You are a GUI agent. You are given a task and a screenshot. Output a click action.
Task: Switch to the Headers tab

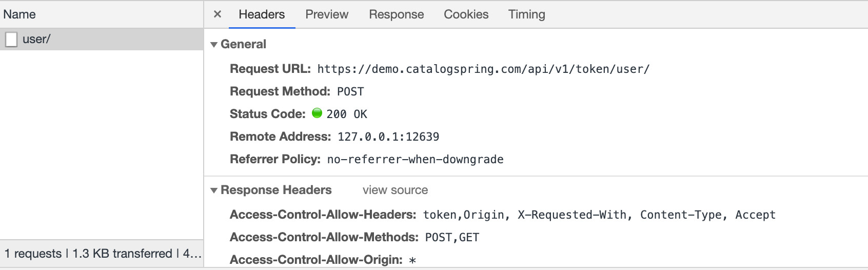tap(262, 14)
